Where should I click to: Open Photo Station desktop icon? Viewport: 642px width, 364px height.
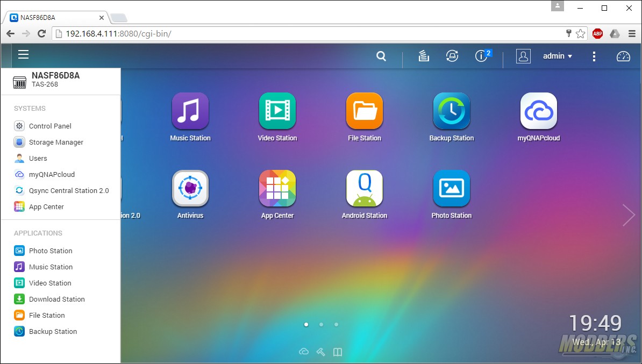[x=452, y=188]
